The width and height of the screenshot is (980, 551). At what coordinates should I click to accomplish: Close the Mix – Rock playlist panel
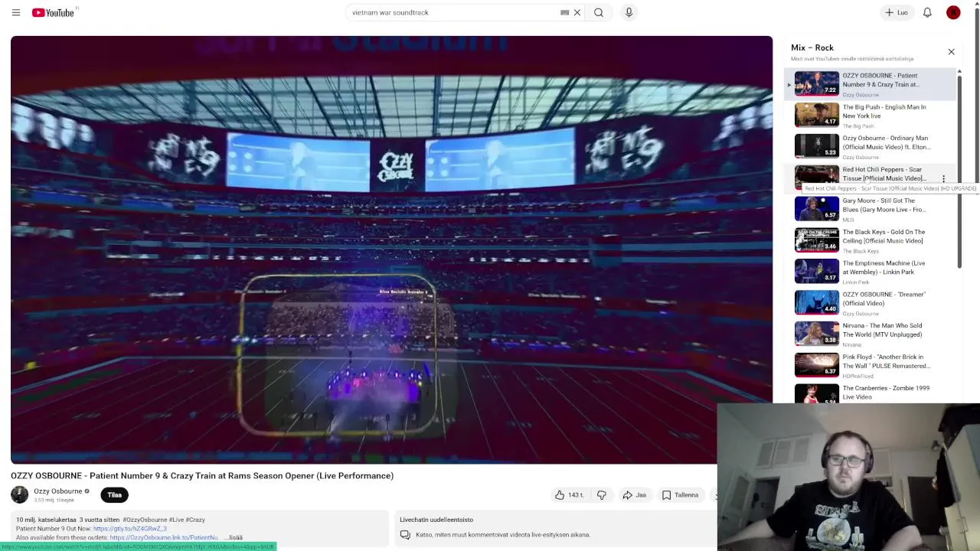[951, 52]
